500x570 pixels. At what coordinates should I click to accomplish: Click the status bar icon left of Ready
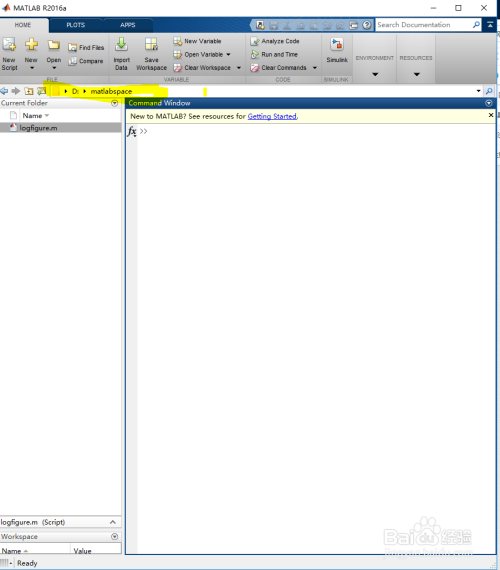7,563
